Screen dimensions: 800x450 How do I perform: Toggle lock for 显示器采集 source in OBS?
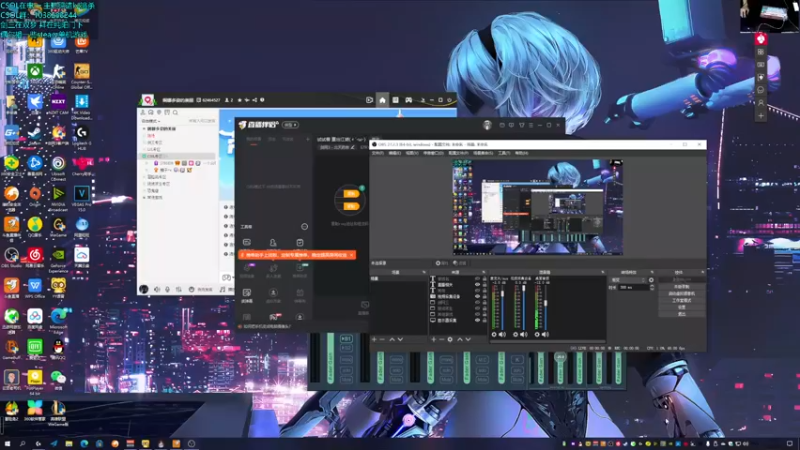[x=485, y=320]
